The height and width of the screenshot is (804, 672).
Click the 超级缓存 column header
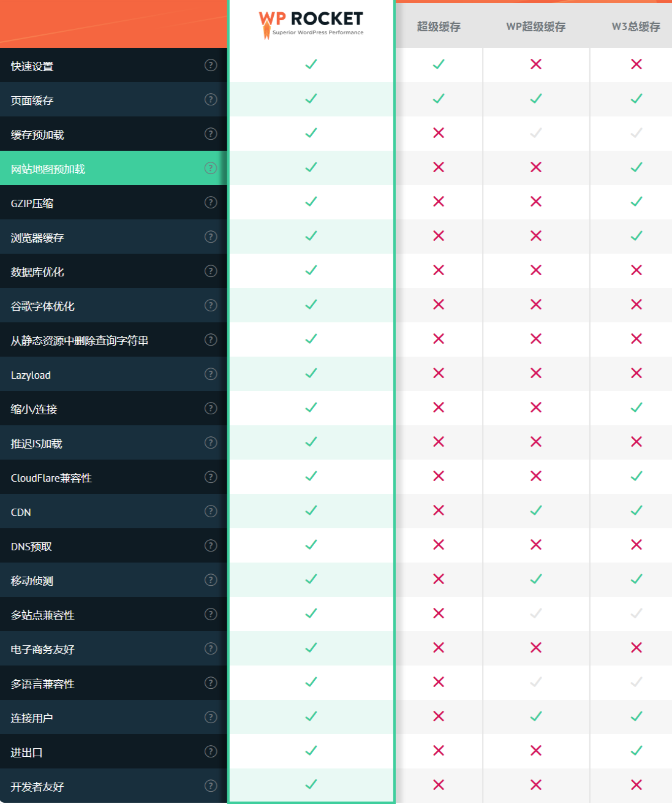point(439,27)
